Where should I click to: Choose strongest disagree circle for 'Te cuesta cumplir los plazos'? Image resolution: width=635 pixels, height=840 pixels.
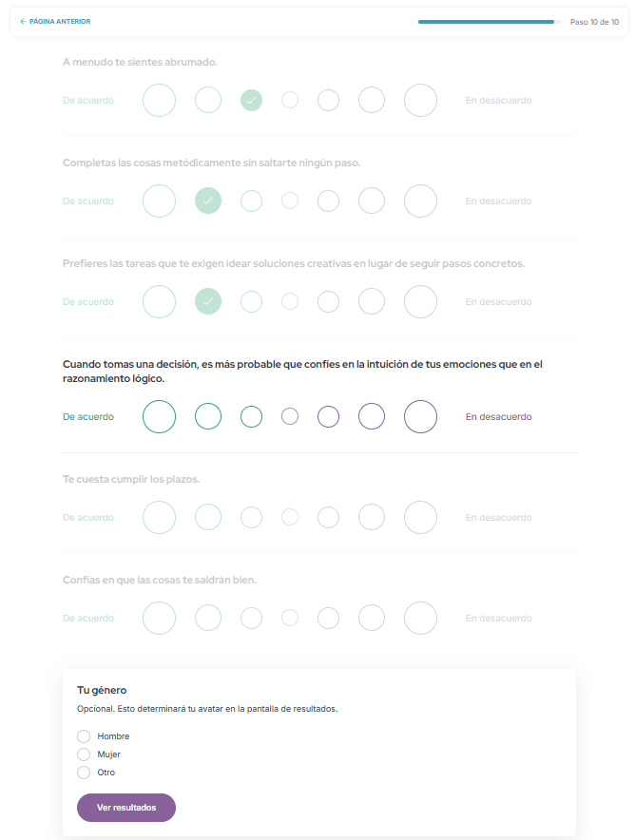[420, 517]
